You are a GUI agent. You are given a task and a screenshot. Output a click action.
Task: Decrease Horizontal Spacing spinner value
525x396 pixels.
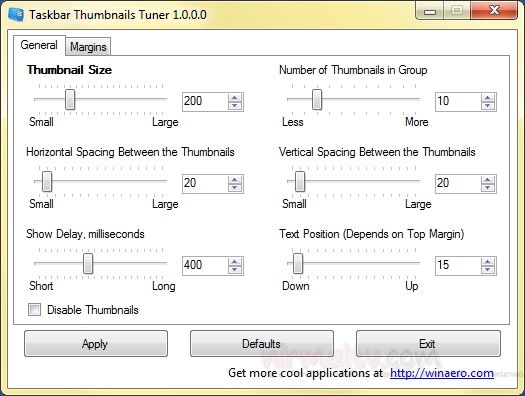click(234, 188)
